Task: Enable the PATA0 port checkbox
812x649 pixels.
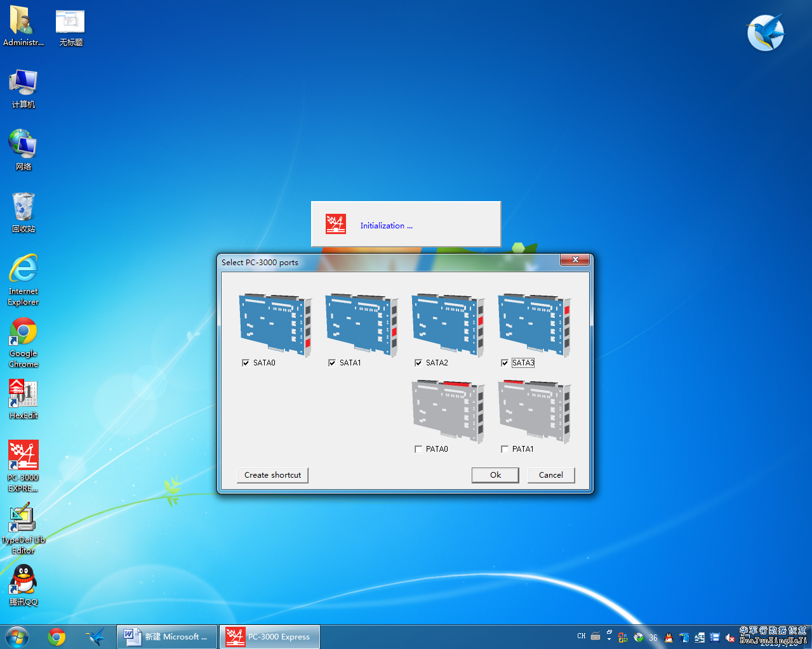Action: 418,449
